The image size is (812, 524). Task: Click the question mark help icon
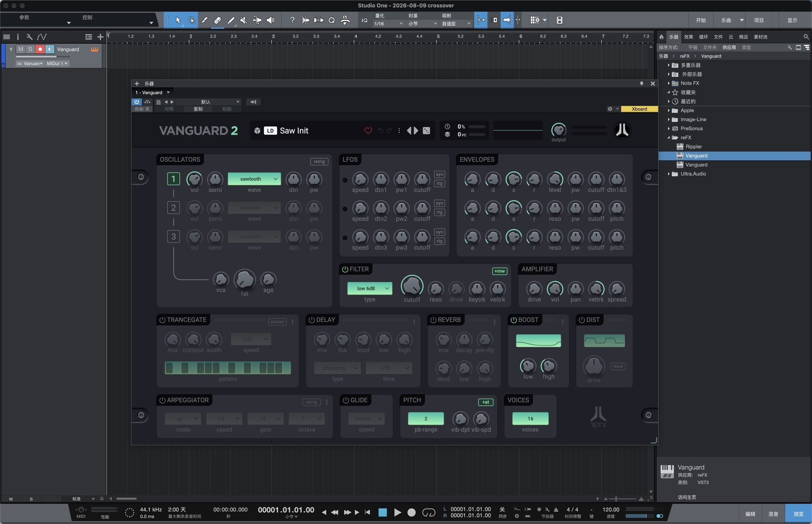pyautogui.click(x=292, y=20)
